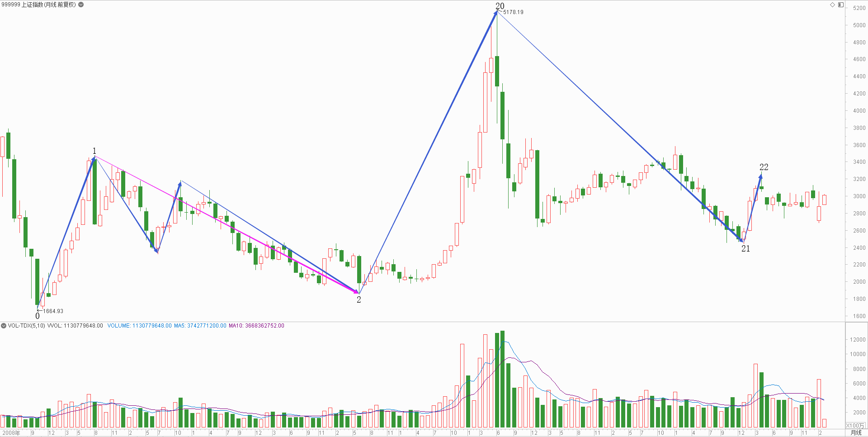
Task: Select wave marker 2 at the arrow end
Action: 359,299
